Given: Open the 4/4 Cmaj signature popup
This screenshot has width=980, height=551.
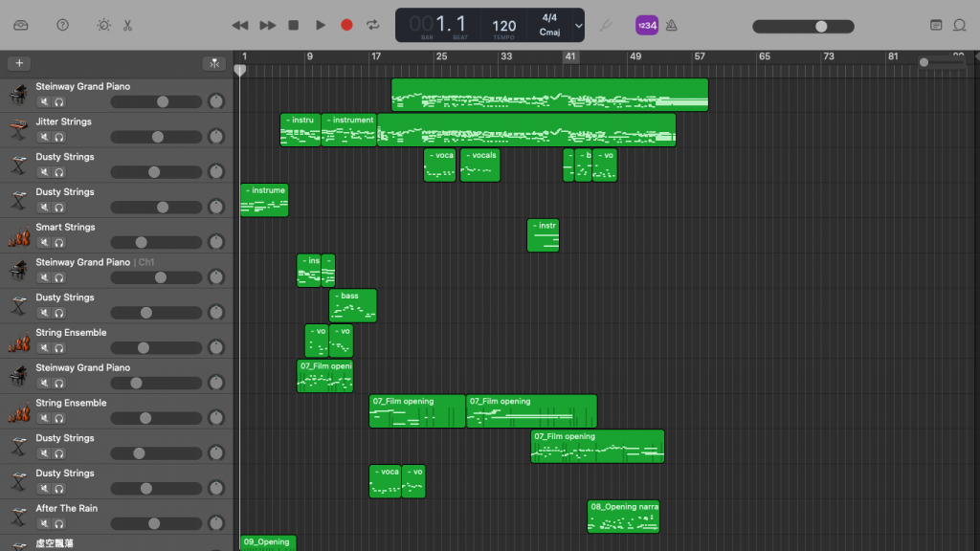Looking at the screenshot, I should coord(549,25).
